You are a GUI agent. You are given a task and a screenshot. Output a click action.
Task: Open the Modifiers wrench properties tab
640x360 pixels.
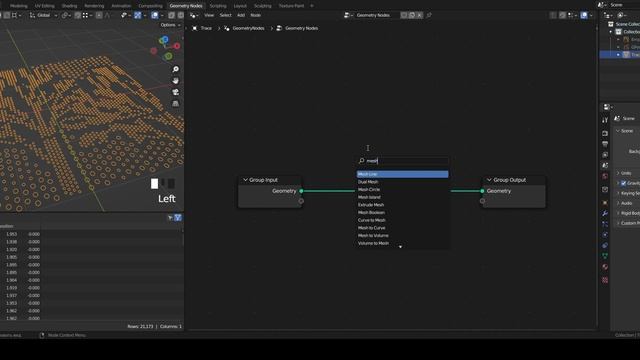coord(605,213)
